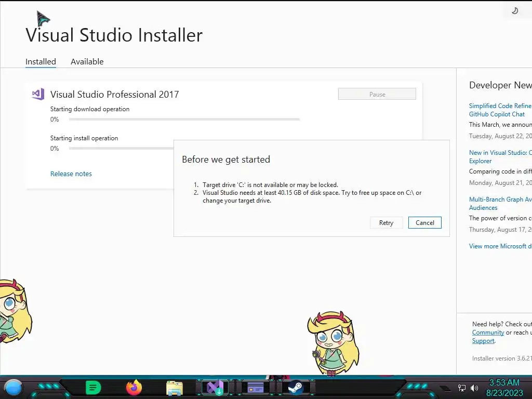Switch to Visual Studio Installer taskbar icon
This screenshot has height=399, width=532.
pyautogui.click(x=215, y=388)
